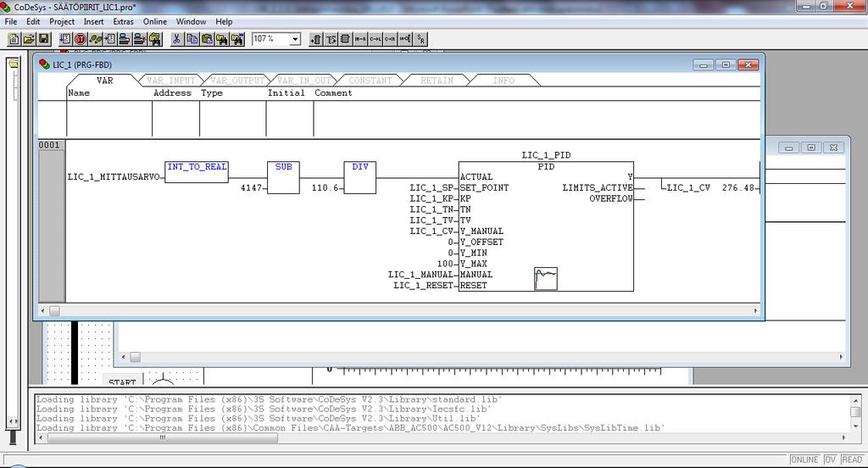Click the LIC_1_RESET input variable

click(424, 285)
